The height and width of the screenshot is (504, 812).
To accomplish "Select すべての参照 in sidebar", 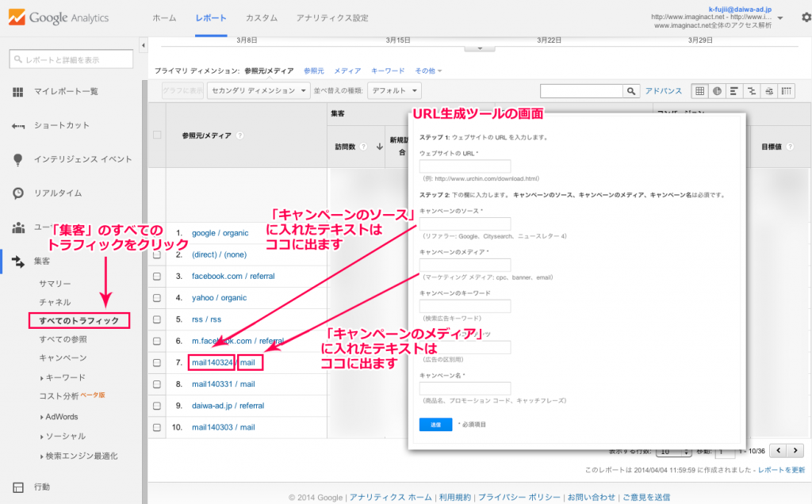I will pos(63,340).
